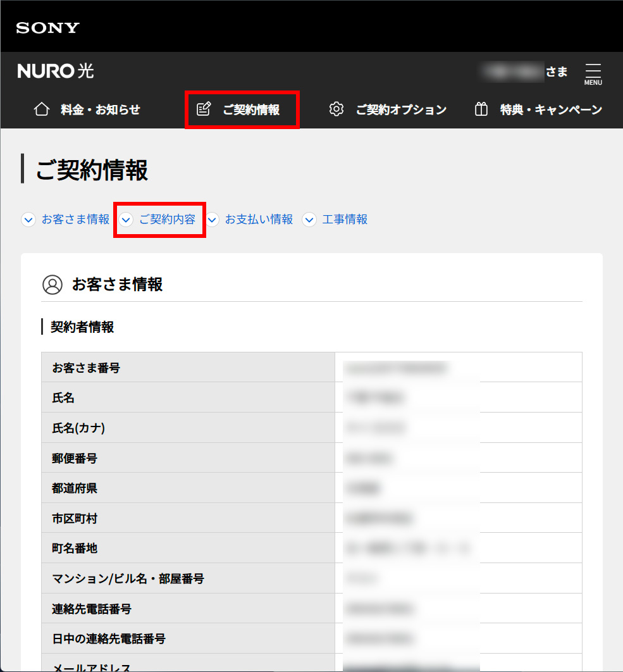Click the chevron circle before お支払い情報
Image resolution: width=623 pixels, height=672 pixels.
(x=212, y=220)
